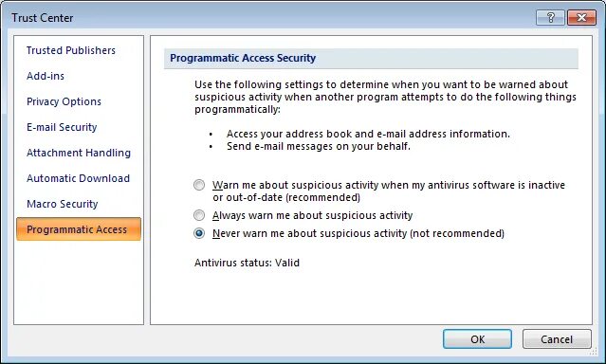606x364 pixels.
Task: Open the Trusted Publishers category
Action: [x=71, y=50]
